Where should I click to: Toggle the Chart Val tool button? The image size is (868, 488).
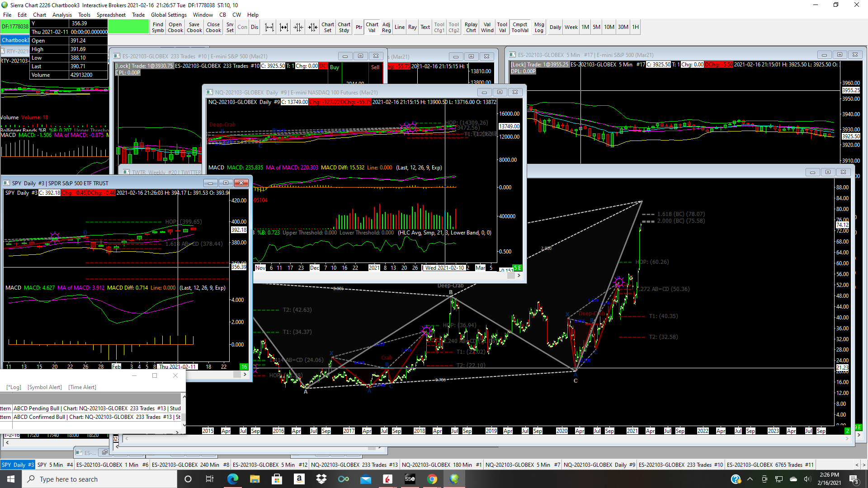(372, 28)
